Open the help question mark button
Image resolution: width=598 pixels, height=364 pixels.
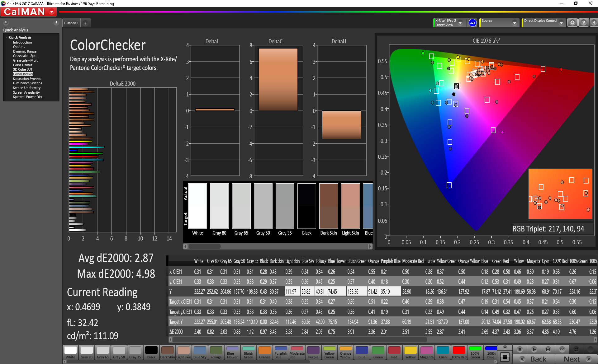click(x=584, y=23)
